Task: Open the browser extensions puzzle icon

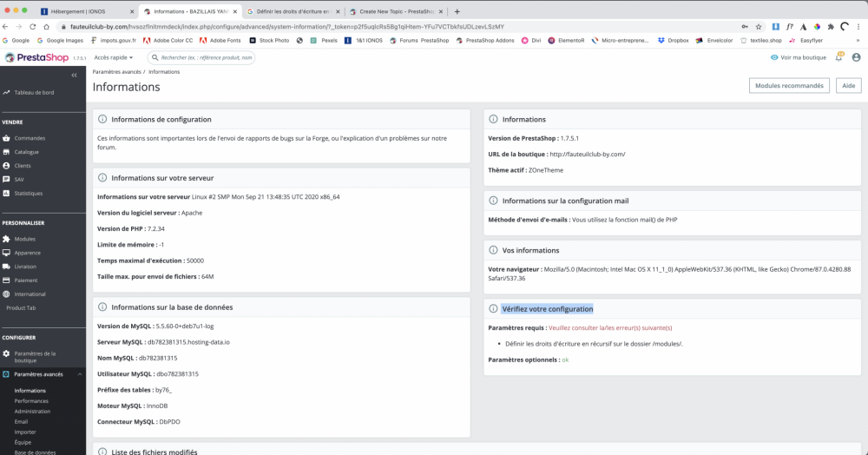Action: (x=831, y=27)
